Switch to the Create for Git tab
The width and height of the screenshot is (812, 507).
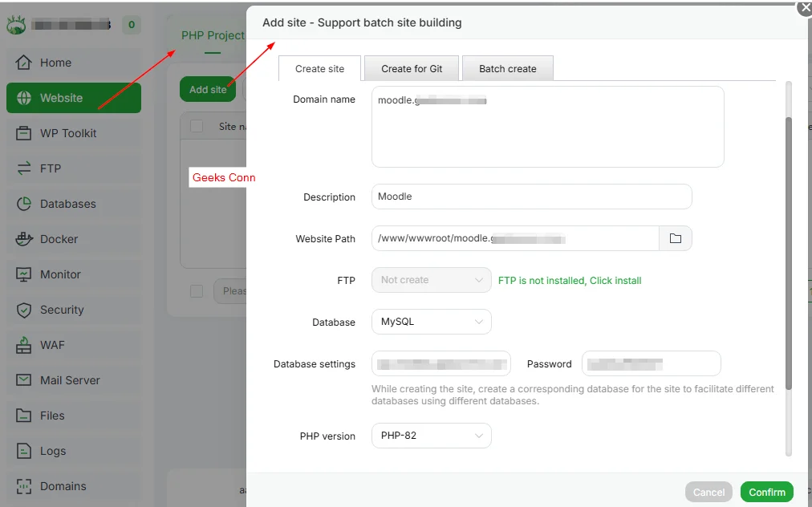411,68
